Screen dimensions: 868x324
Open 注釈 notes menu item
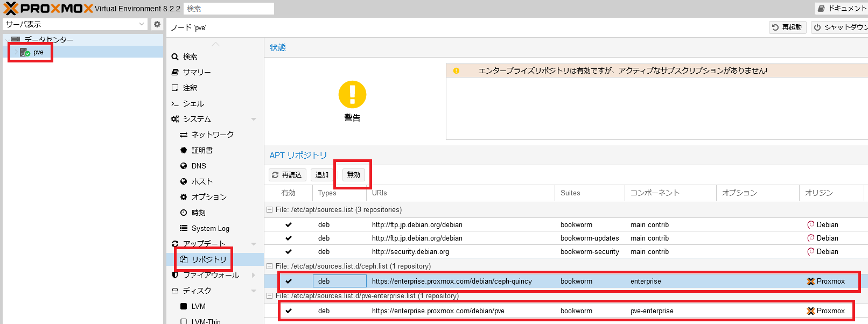(x=185, y=88)
